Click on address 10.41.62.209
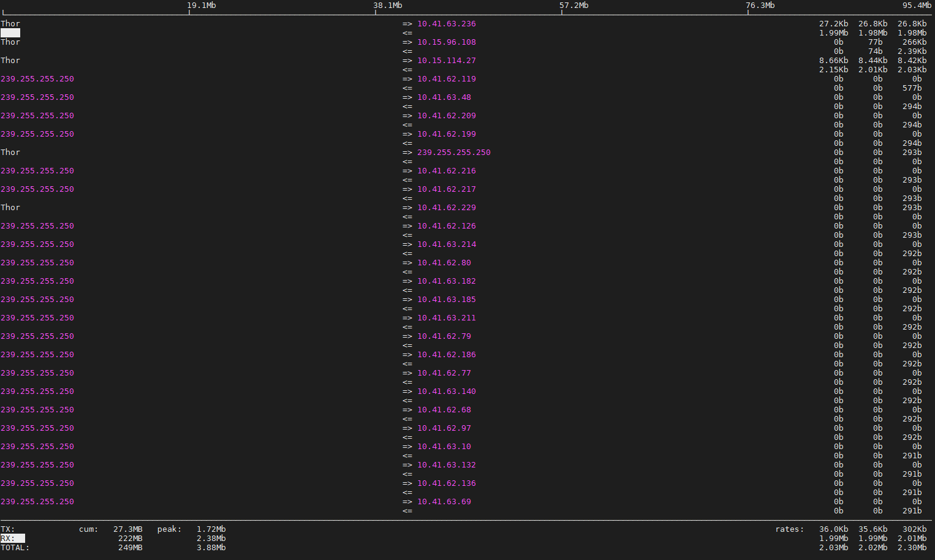 click(447, 116)
